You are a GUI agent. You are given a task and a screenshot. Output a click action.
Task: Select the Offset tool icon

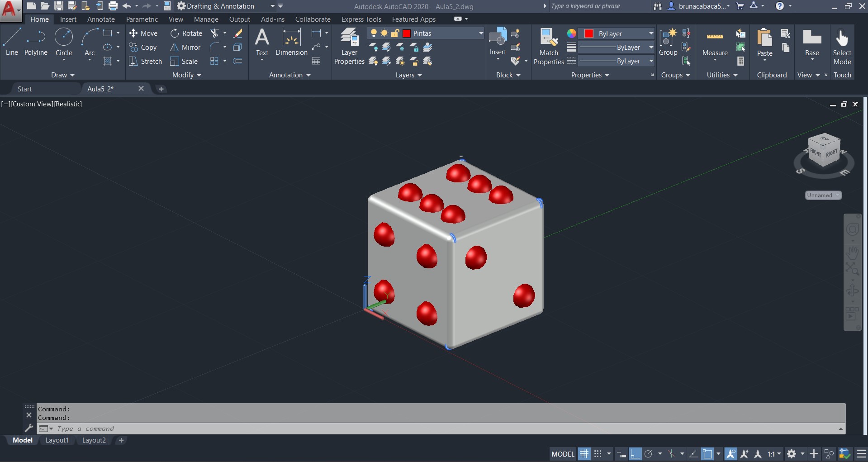[237, 61]
